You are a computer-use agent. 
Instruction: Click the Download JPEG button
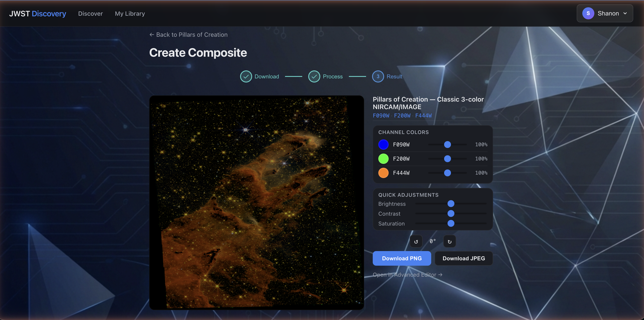(464, 258)
